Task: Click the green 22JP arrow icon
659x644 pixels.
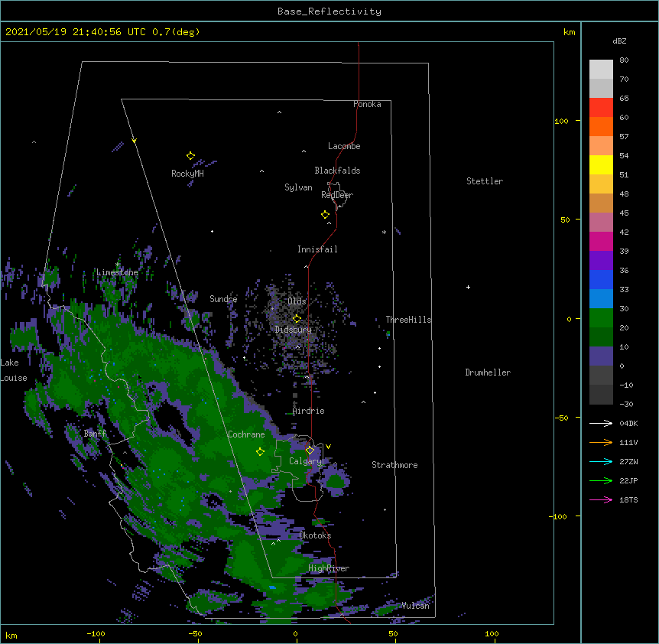Action: pyautogui.click(x=601, y=480)
